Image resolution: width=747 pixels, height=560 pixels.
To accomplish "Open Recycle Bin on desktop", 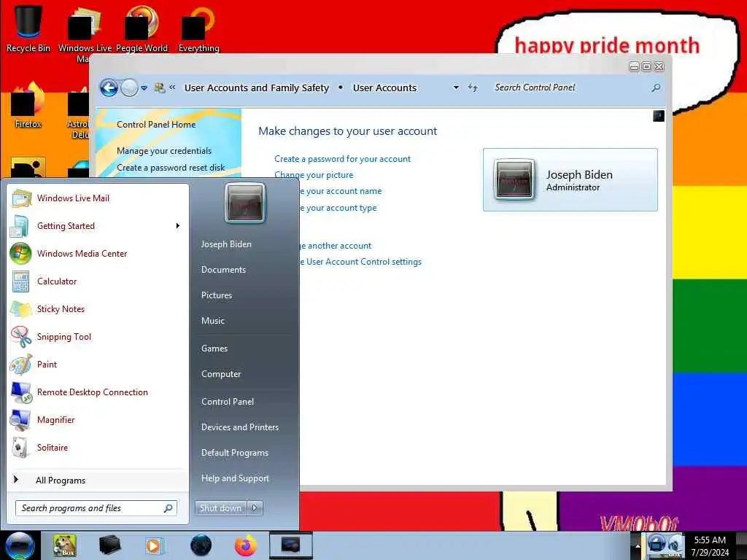I will coord(28,28).
